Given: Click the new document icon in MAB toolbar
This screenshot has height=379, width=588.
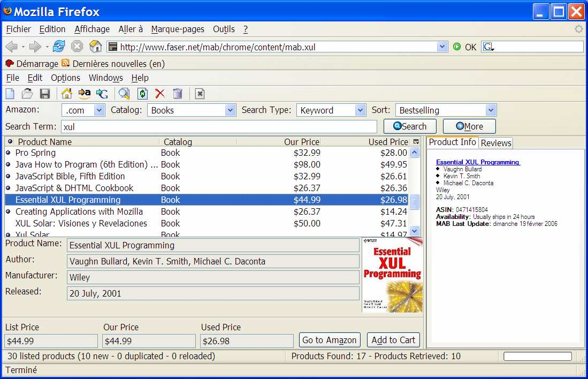Looking at the screenshot, I should click(11, 94).
